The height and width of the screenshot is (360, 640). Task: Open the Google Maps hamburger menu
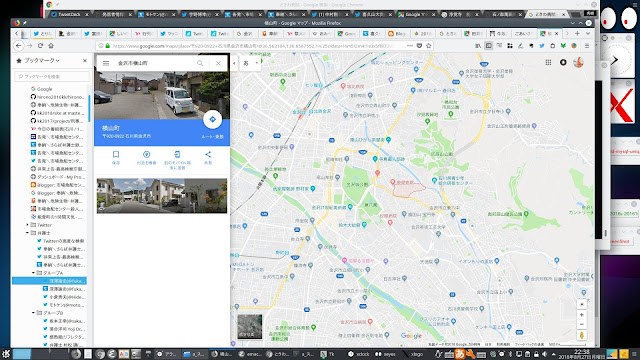(106, 63)
